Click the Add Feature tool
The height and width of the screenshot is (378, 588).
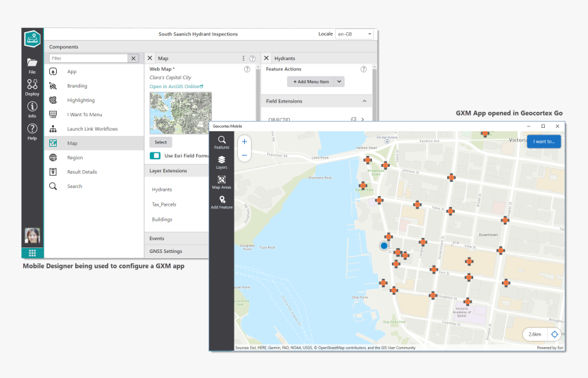[222, 202]
